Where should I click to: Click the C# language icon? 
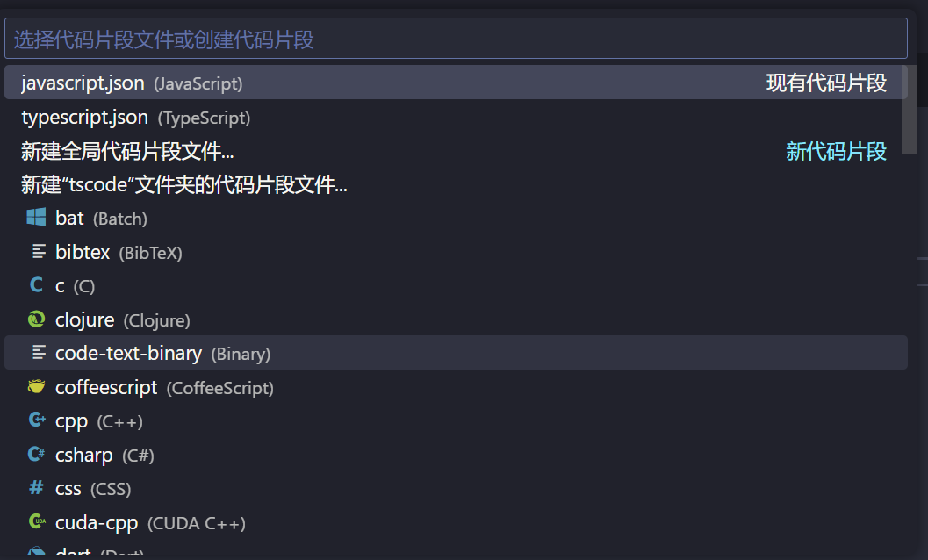click(36, 455)
